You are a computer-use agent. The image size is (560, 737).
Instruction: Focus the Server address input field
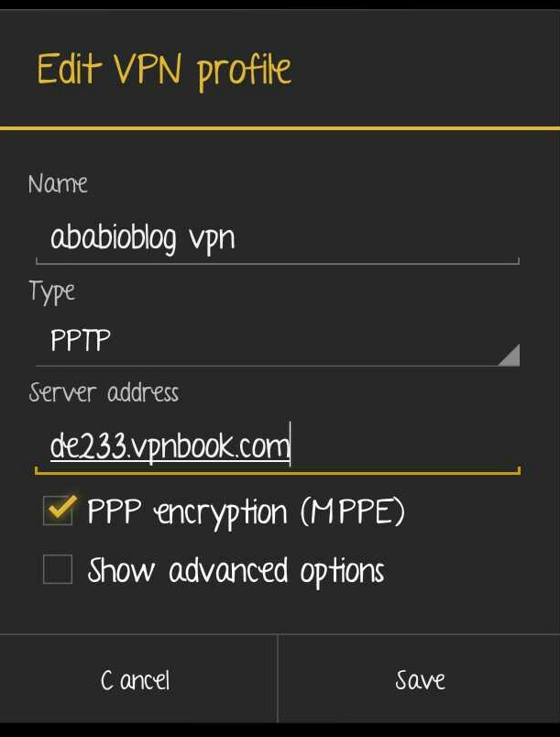277,446
